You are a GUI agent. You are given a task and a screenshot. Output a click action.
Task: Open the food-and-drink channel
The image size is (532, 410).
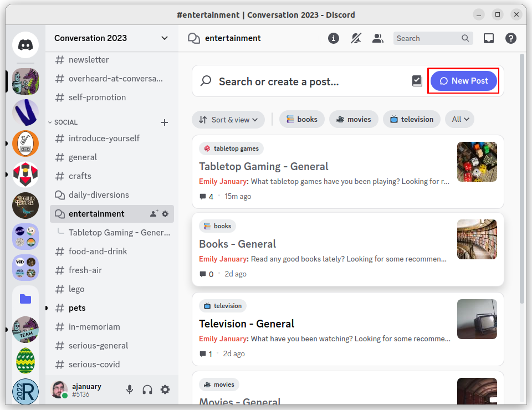coord(111,252)
